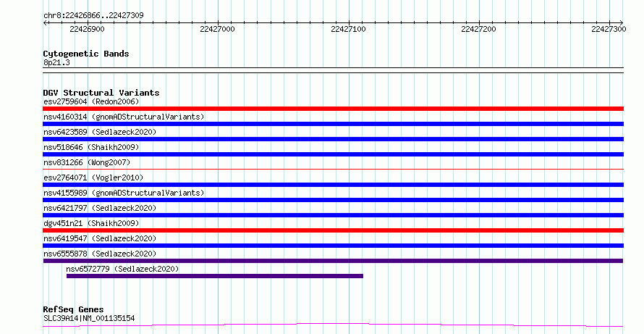Open the esv2764071 (Vogler2010) label
This screenshot has height=334, width=644.
(x=93, y=178)
